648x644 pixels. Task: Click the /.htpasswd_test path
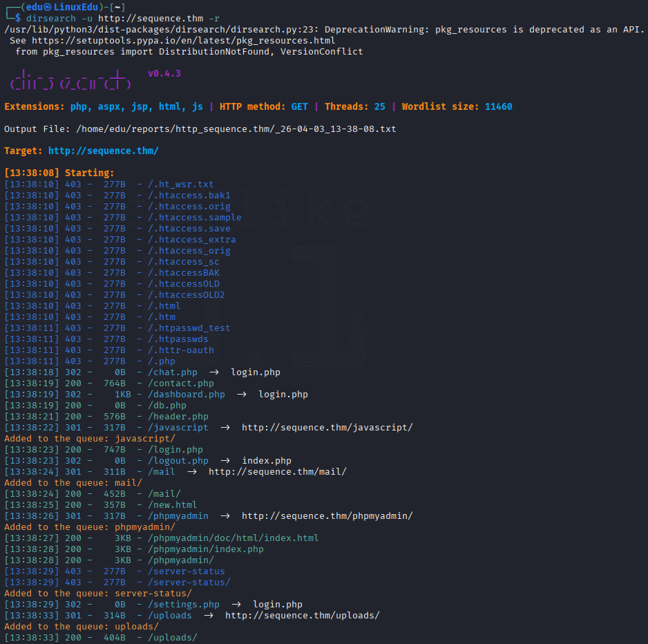(x=189, y=328)
